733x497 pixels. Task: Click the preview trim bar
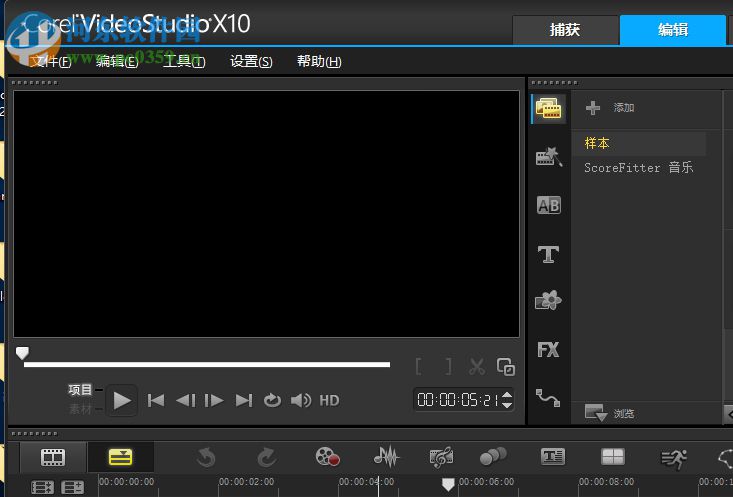[x=207, y=364]
